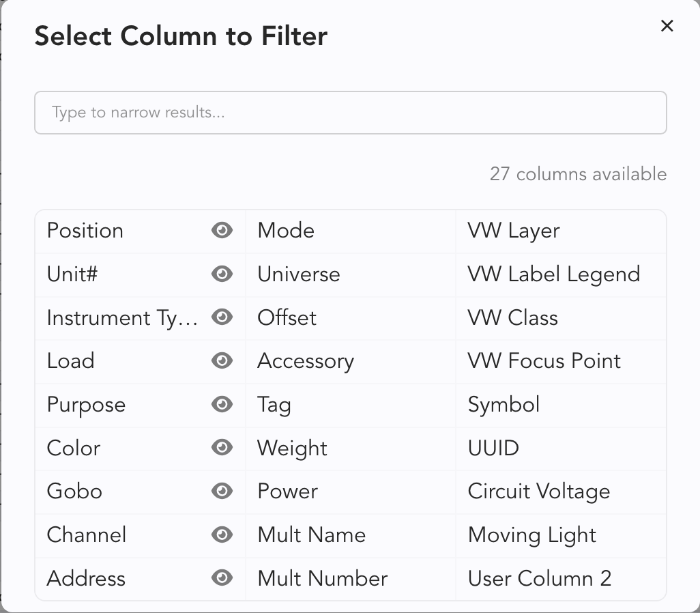The height and width of the screenshot is (613, 700).
Task: Select the Moving Light column
Action: tap(531, 535)
